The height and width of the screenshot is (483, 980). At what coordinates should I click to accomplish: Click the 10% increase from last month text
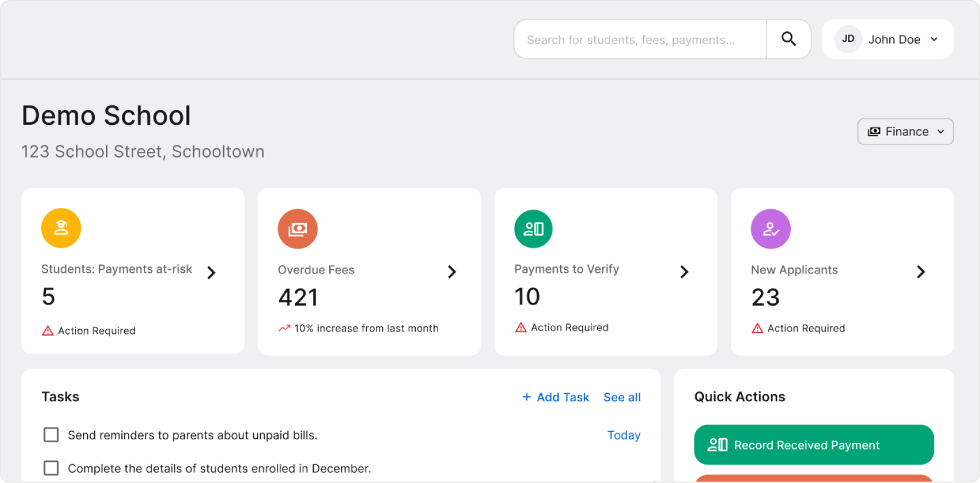366,328
